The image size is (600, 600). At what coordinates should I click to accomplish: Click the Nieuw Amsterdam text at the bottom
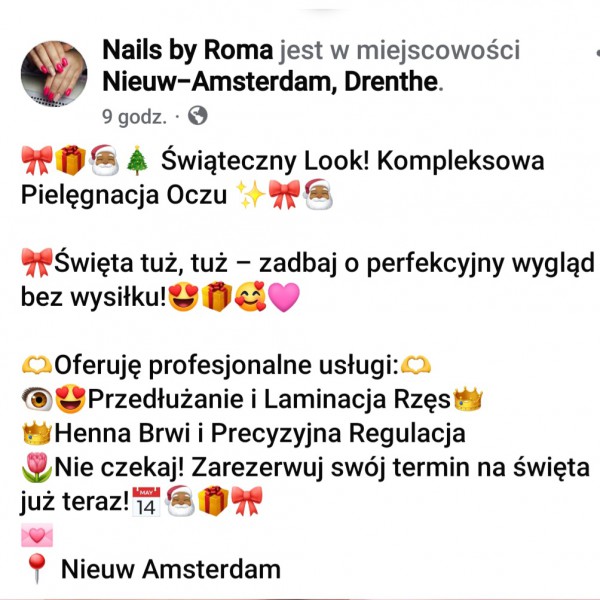(171, 569)
